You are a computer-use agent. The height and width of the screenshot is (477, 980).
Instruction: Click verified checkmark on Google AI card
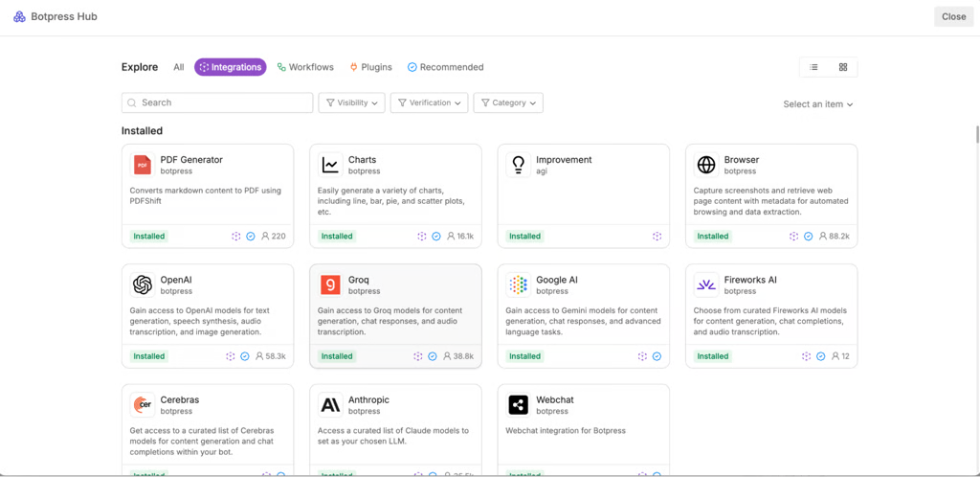pyautogui.click(x=657, y=356)
